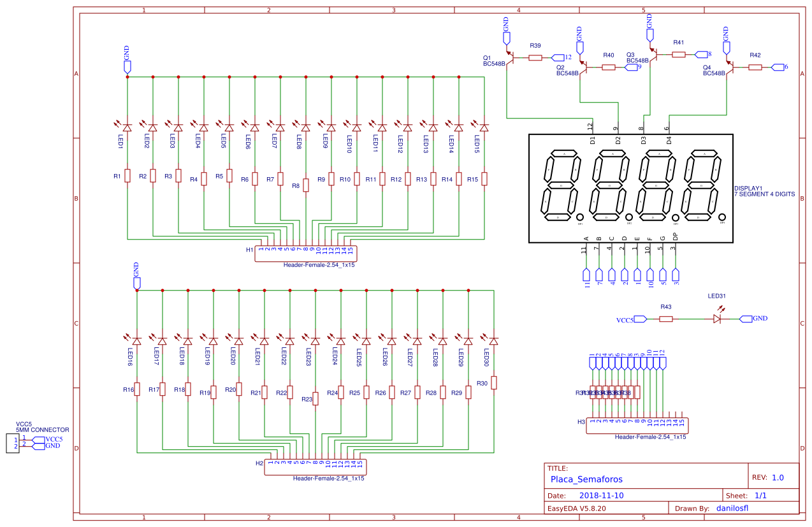
Task: Select the H2 female header connector
Action: [315, 467]
